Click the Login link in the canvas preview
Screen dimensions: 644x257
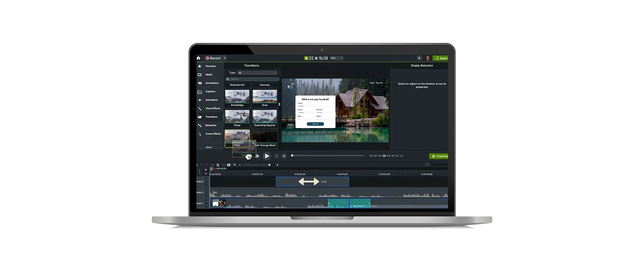[x=372, y=83]
